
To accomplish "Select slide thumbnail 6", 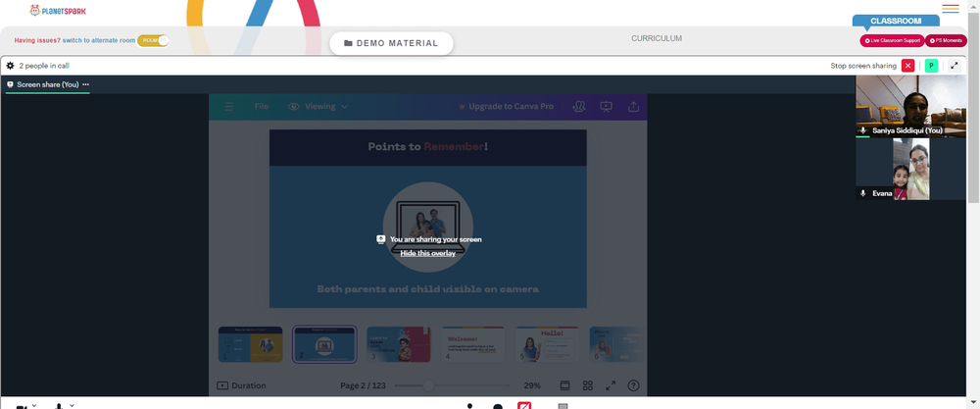I will click(618, 344).
